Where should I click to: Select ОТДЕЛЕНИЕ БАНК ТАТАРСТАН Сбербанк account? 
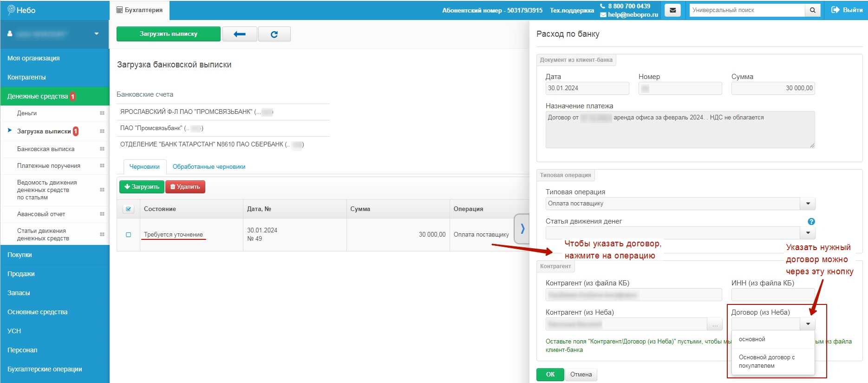pyautogui.click(x=223, y=144)
